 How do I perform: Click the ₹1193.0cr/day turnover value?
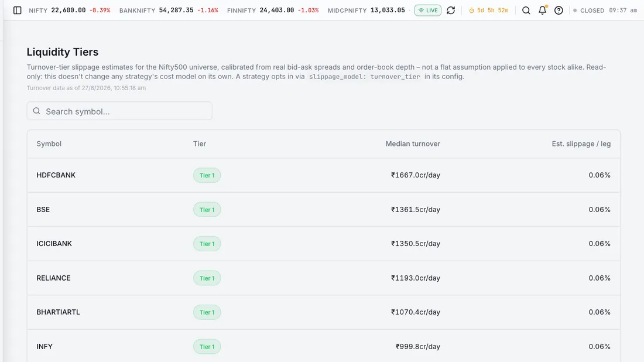(x=416, y=278)
